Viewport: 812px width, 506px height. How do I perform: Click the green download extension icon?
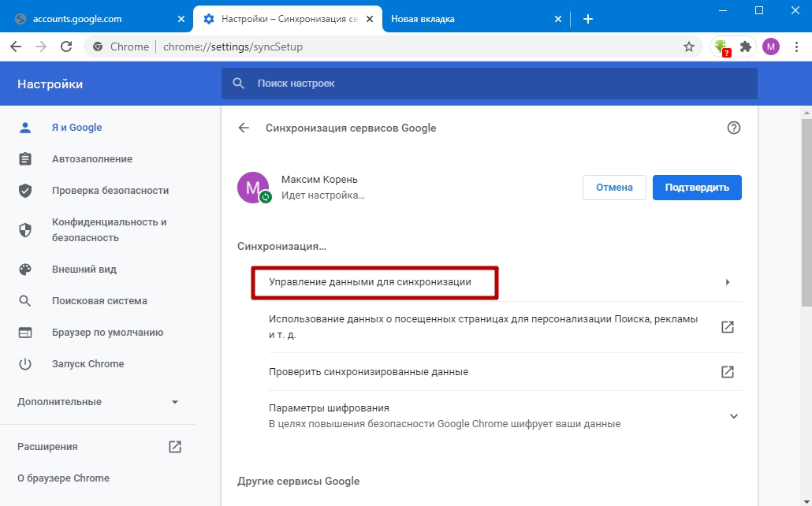pyautogui.click(x=721, y=47)
